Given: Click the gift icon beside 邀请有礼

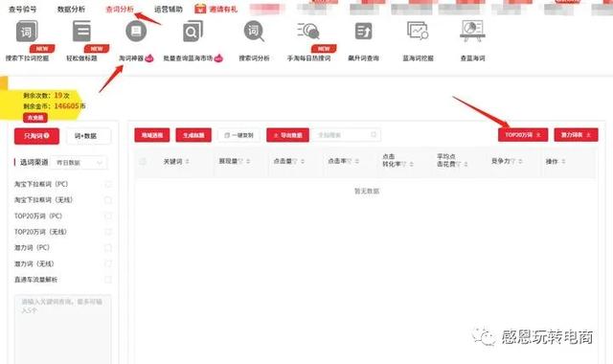Looking at the screenshot, I should [200, 9].
